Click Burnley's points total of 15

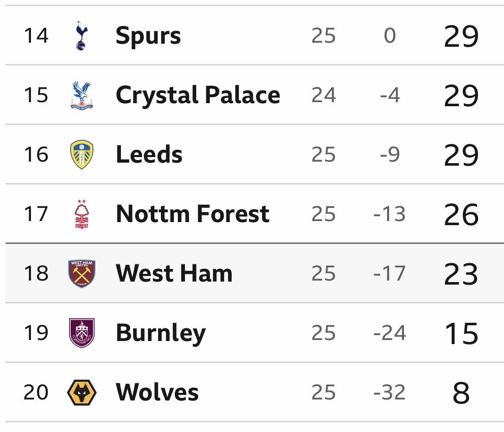point(461,333)
